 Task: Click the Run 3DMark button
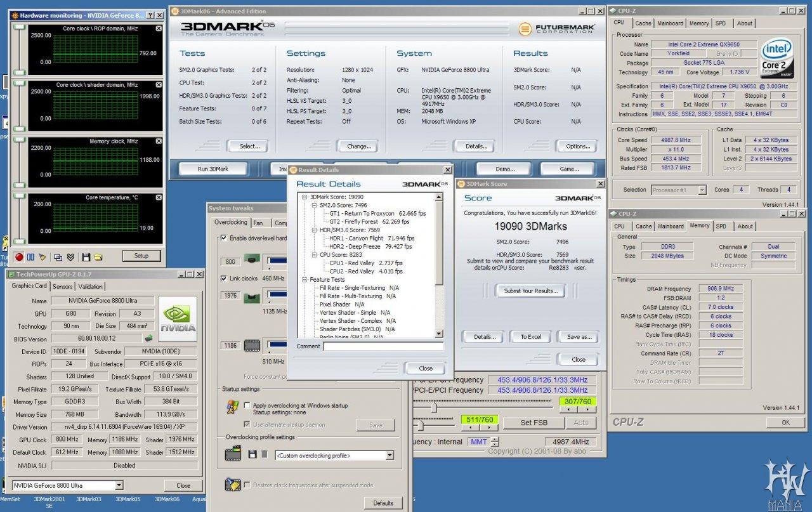click(x=213, y=169)
